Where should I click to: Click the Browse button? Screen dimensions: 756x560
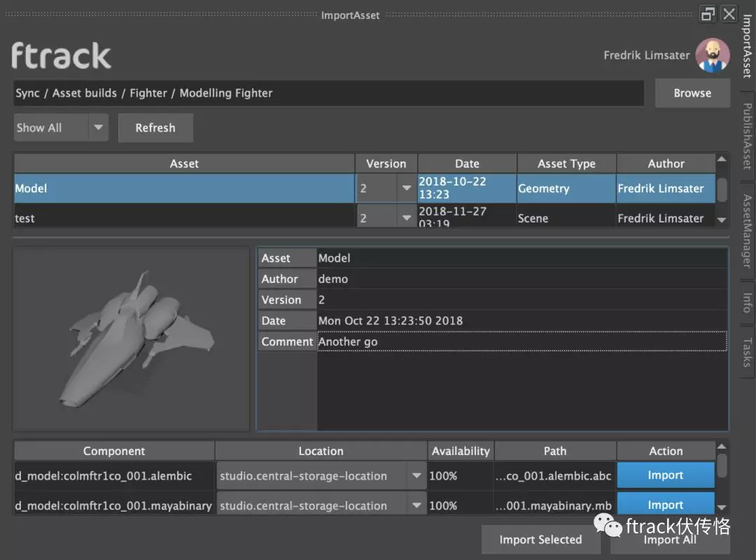(x=692, y=93)
